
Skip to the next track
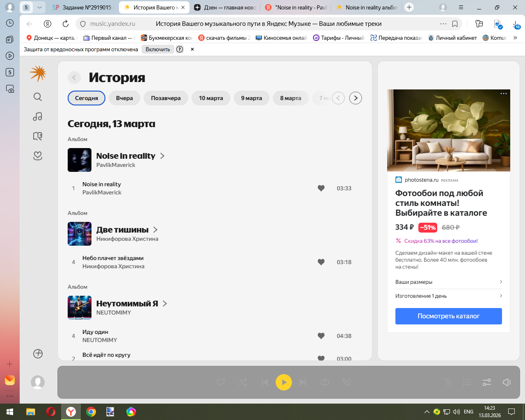click(x=303, y=382)
